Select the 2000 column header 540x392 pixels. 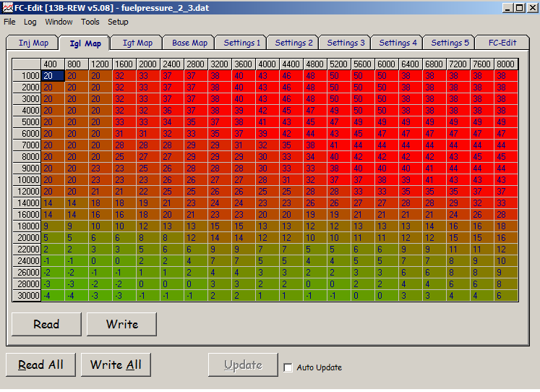tap(148, 64)
